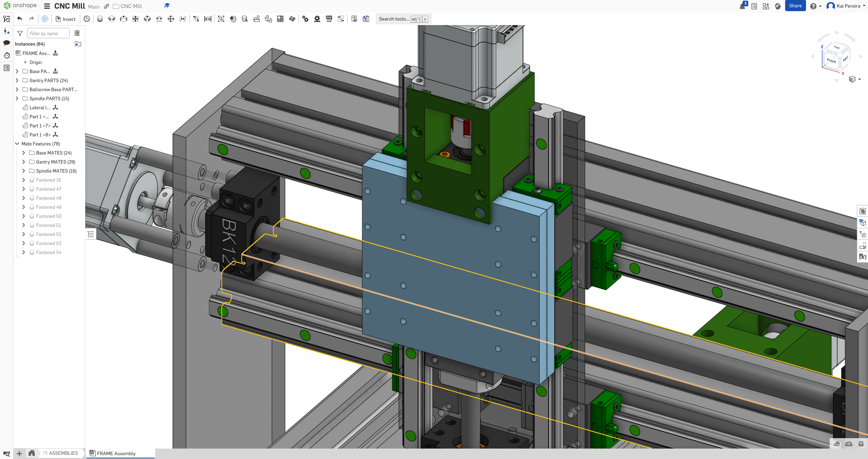Image resolution: width=868 pixels, height=459 pixels.
Task: Open the view cube display dropdown
Action: pyautogui.click(x=859, y=79)
